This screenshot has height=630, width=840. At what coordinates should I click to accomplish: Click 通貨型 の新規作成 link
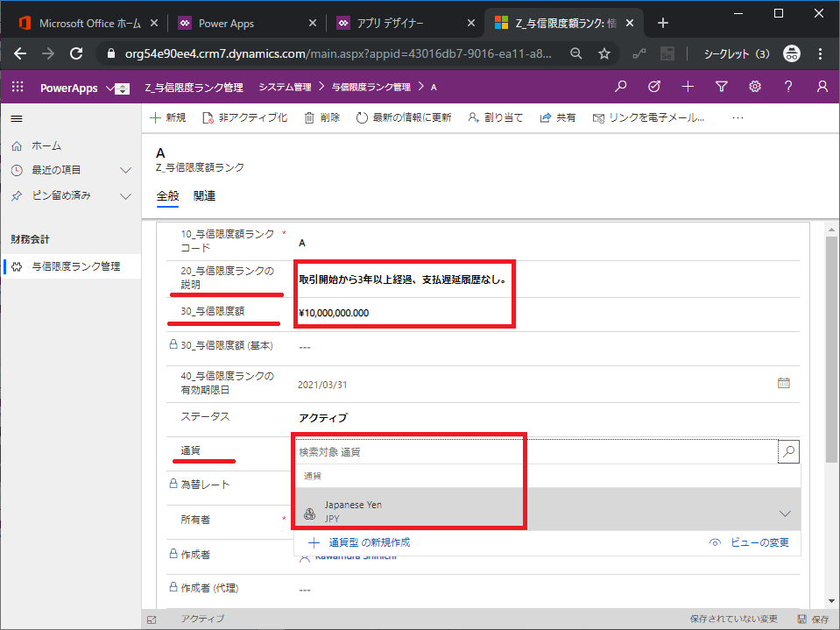pyautogui.click(x=359, y=542)
